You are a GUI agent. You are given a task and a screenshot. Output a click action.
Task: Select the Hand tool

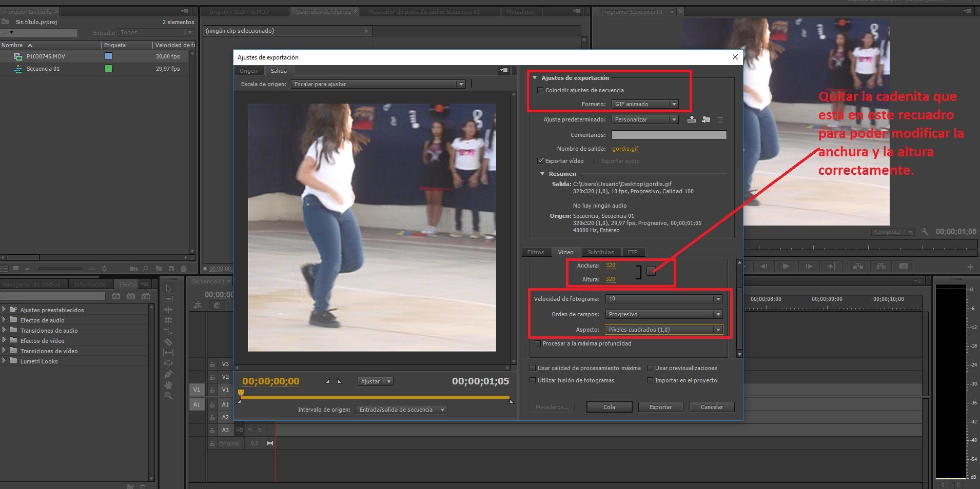pos(168,385)
